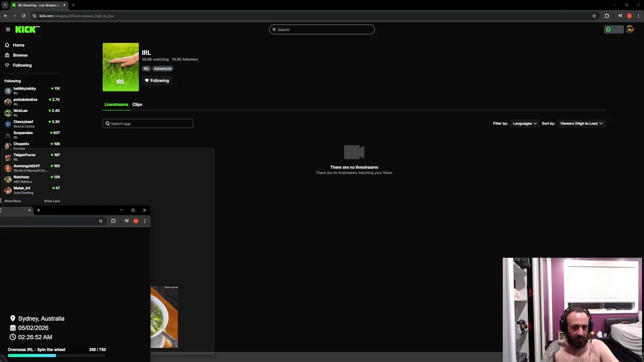Click the 'Sydney, Australia' location text
This screenshot has width=644, height=362.
tap(41, 319)
